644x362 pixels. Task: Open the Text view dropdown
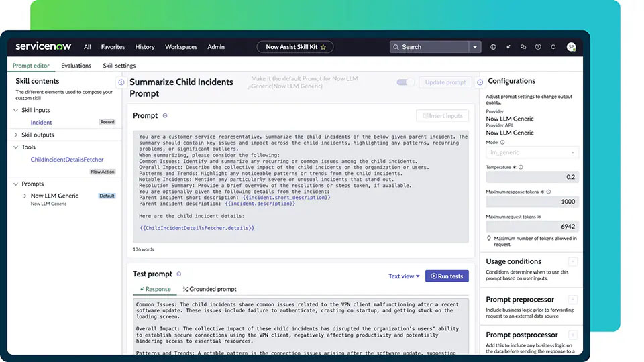[404, 276]
